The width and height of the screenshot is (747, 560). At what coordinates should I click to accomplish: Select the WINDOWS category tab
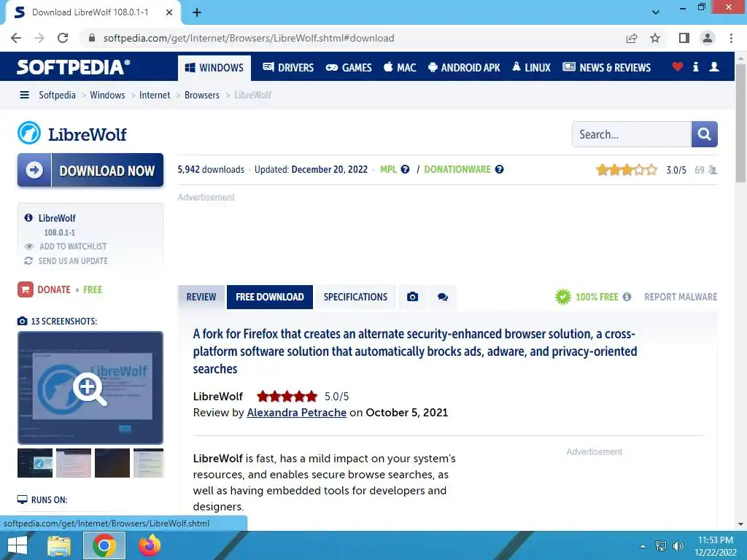(x=214, y=68)
